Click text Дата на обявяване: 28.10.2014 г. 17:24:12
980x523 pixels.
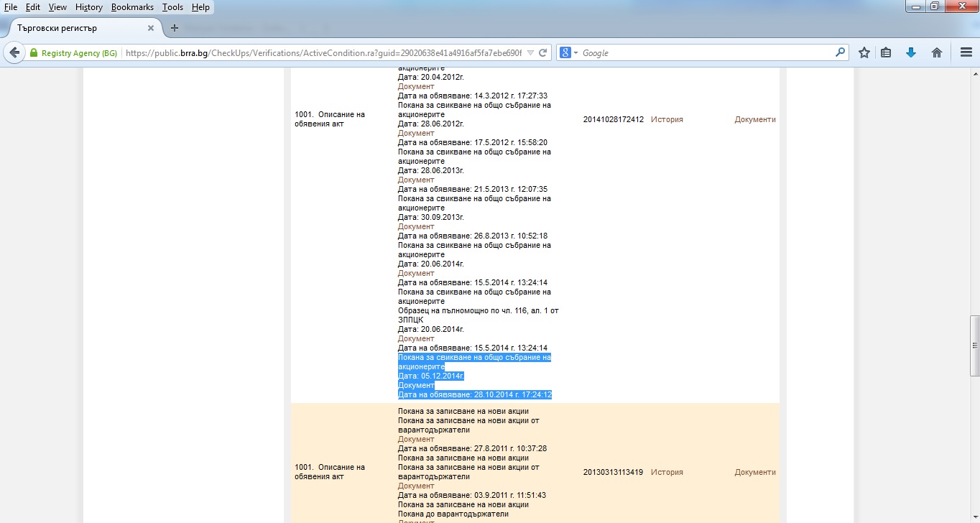[475, 395]
